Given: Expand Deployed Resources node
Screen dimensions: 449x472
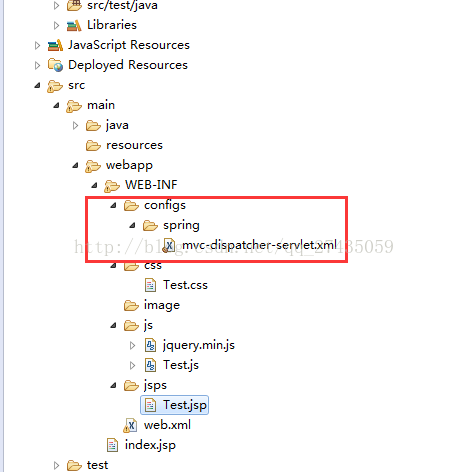Looking at the screenshot, I should coord(37,65).
